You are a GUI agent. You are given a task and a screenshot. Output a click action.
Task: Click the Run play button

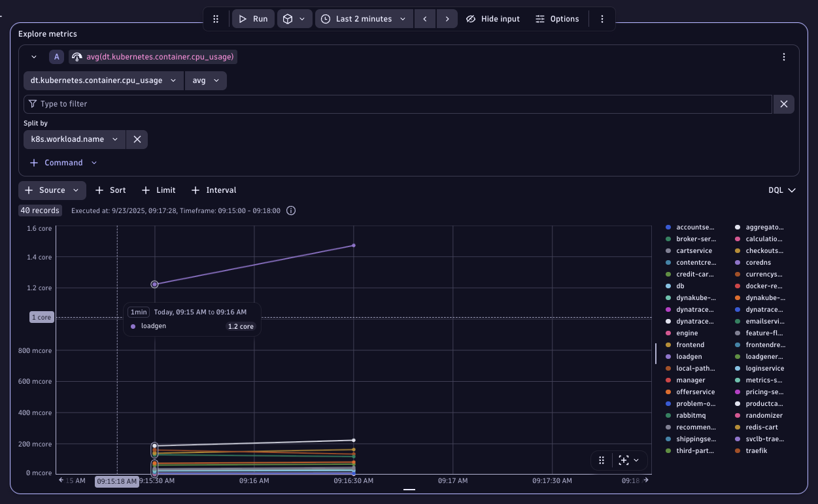click(x=253, y=19)
